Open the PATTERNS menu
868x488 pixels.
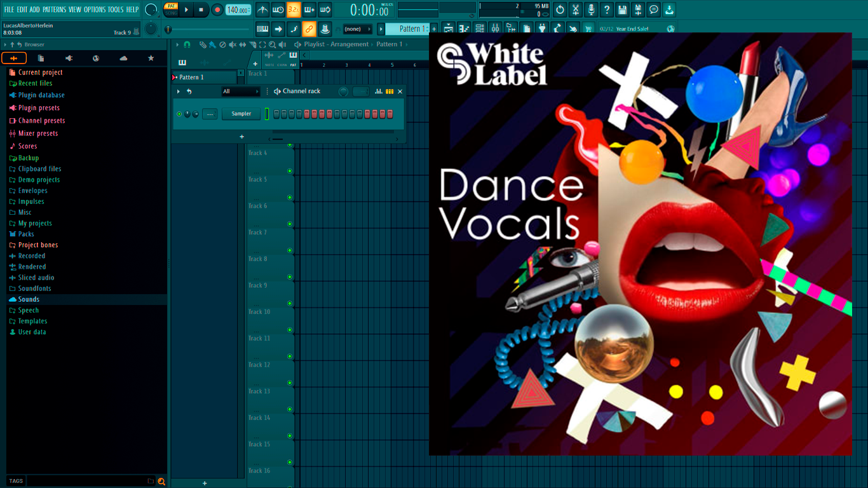(54, 10)
